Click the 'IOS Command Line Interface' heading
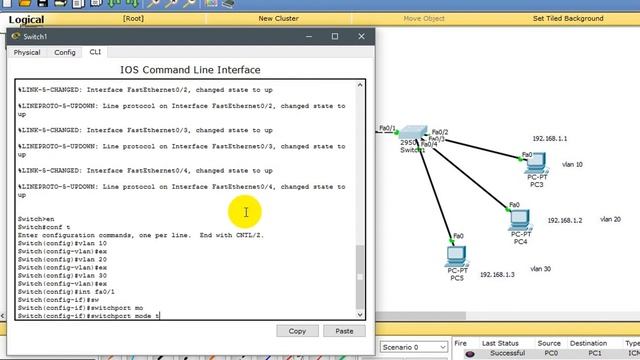The height and width of the screenshot is (360, 640). [190, 70]
